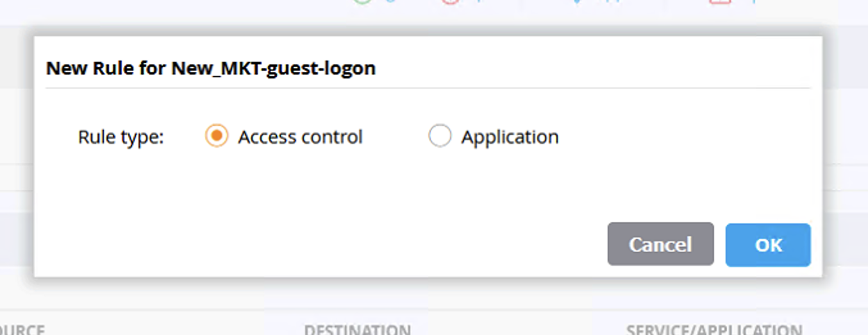Click the red circle icon above dialog

450,2
